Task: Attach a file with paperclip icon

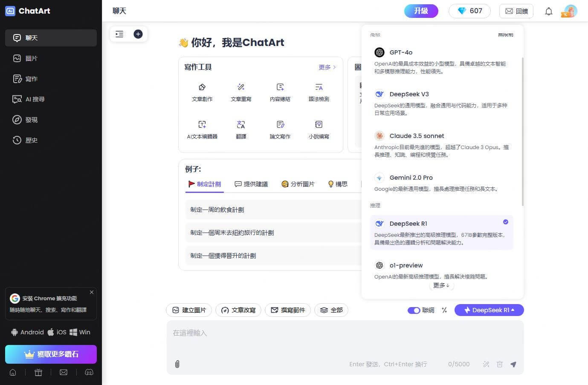Action: point(177,364)
